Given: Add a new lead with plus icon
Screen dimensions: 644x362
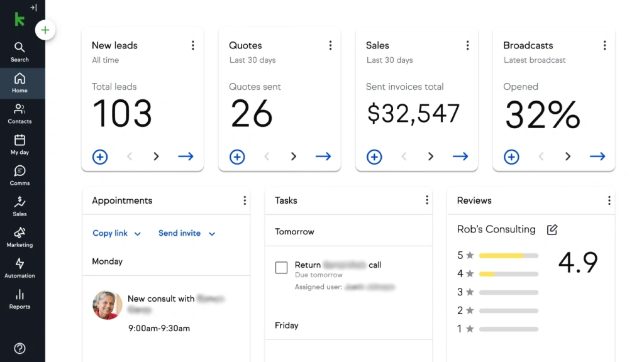Looking at the screenshot, I should pyautogui.click(x=100, y=156).
